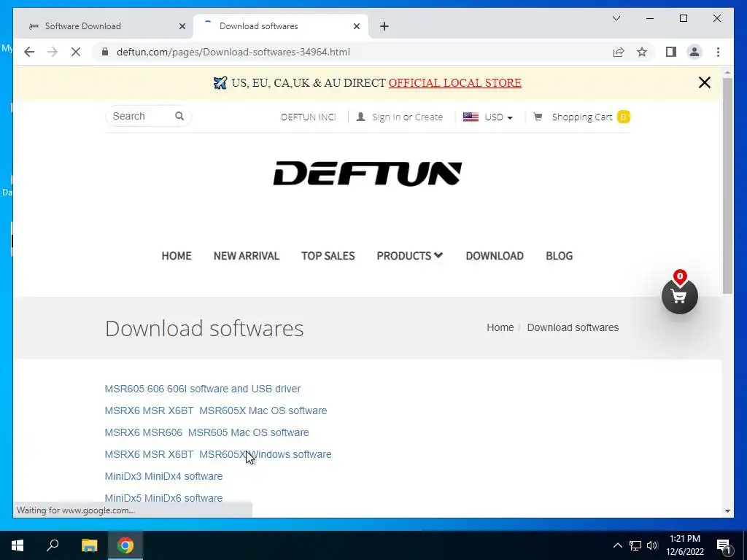Stop page loading with X button
The image size is (747, 560).
pos(76,52)
